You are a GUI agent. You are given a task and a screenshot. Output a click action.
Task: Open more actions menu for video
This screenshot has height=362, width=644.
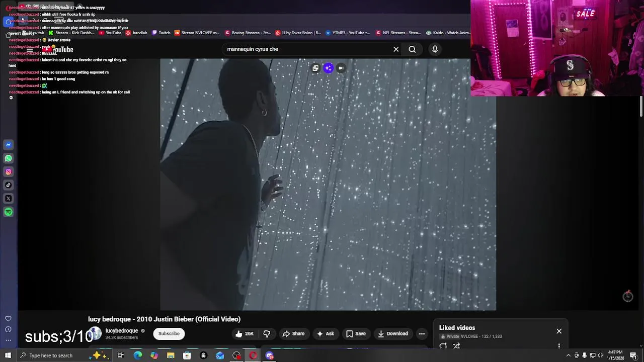422,334
